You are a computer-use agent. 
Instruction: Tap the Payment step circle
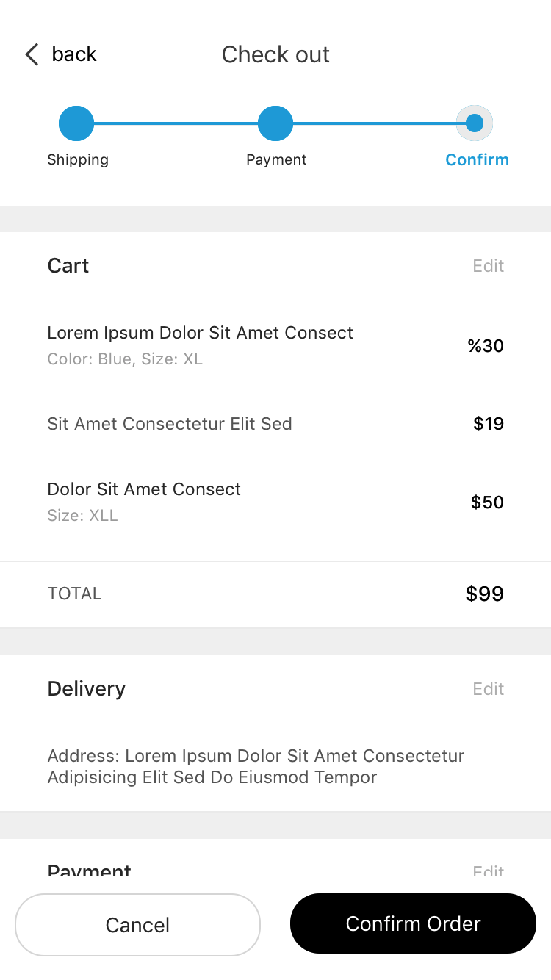(x=275, y=123)
